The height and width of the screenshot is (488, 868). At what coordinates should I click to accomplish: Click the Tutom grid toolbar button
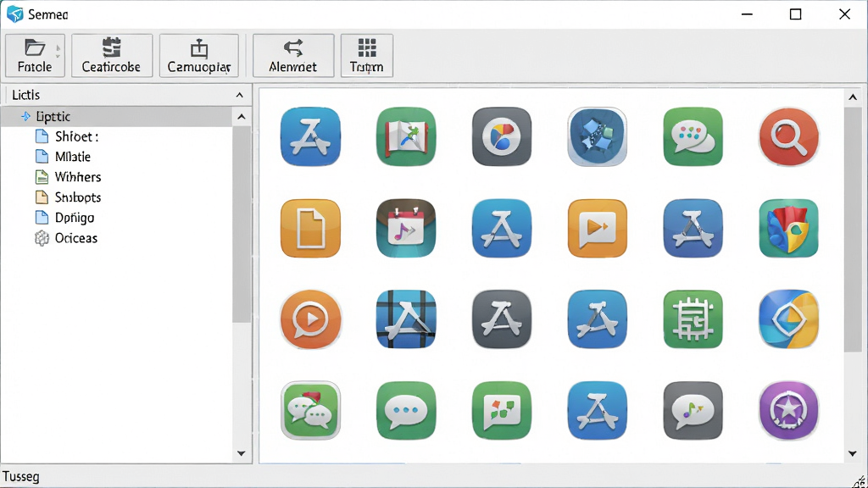[366, 55]
